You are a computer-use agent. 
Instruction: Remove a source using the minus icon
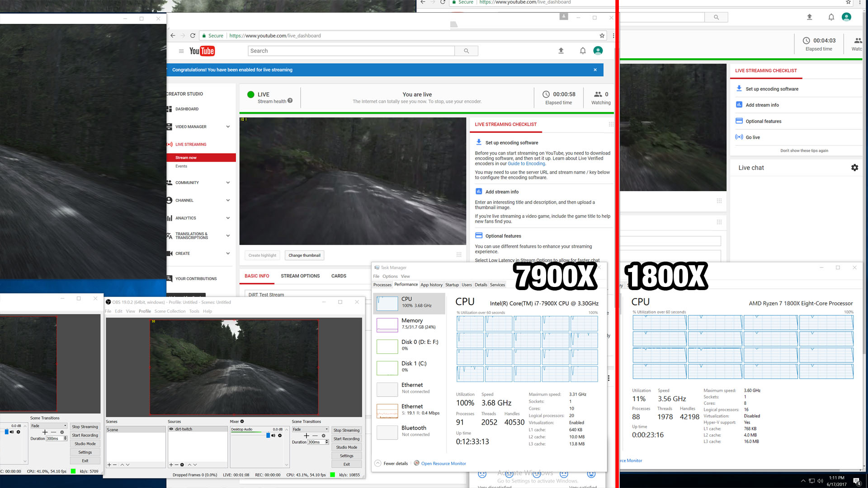(176, 465)
